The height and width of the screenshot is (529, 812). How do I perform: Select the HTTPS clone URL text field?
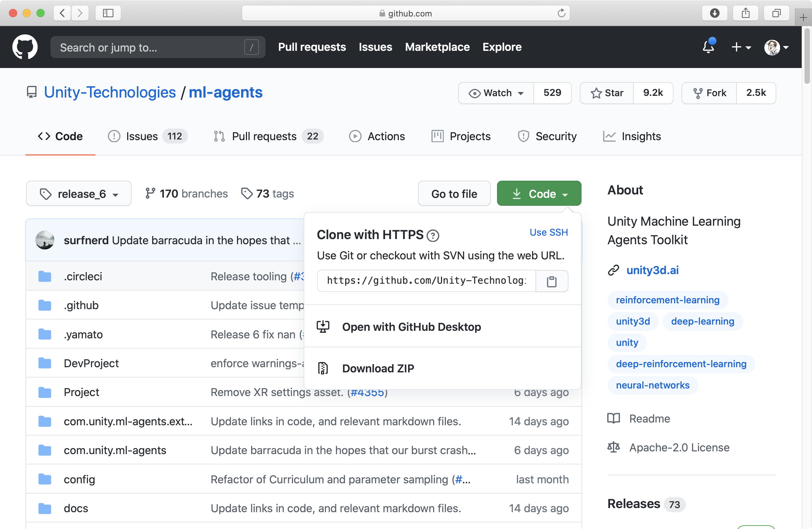click(426, 281)
